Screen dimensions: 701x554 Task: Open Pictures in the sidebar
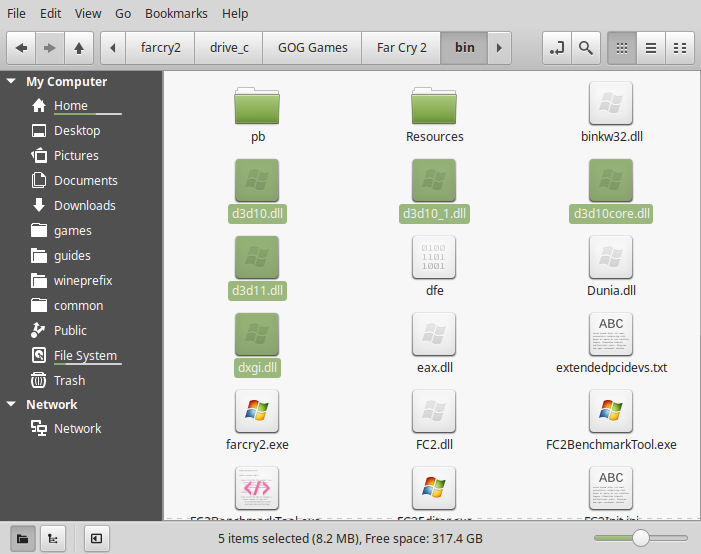pyautogui.click(x=76, y=156)
